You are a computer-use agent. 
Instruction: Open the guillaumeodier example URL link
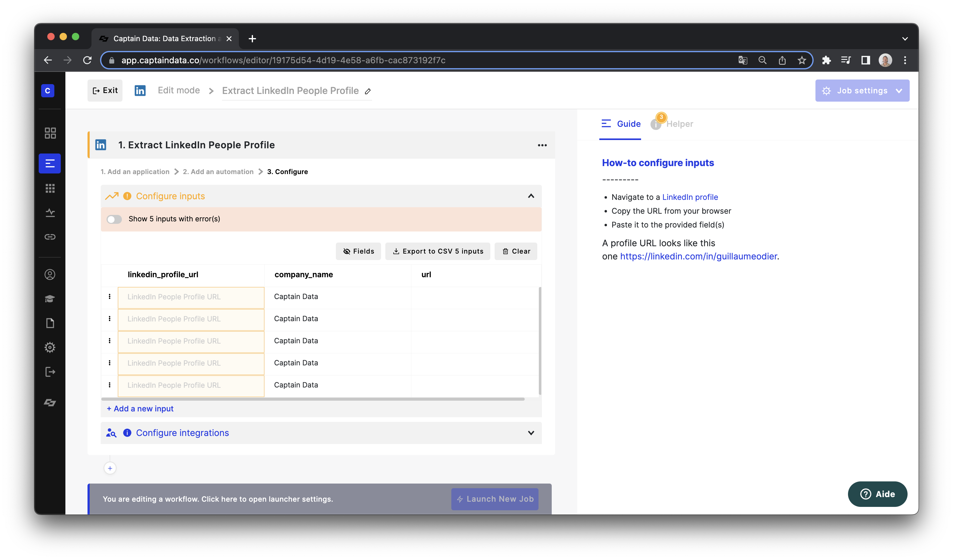(698, 256)
